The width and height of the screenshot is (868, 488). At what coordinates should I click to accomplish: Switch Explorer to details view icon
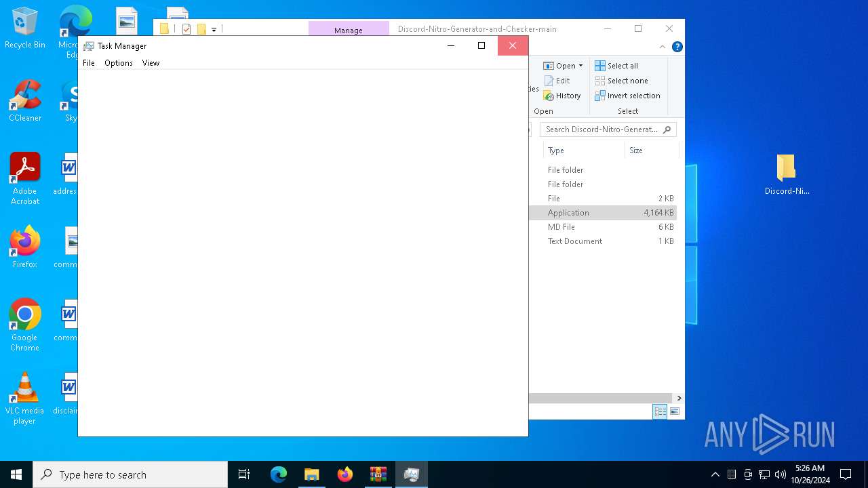(x=660, y=411)
